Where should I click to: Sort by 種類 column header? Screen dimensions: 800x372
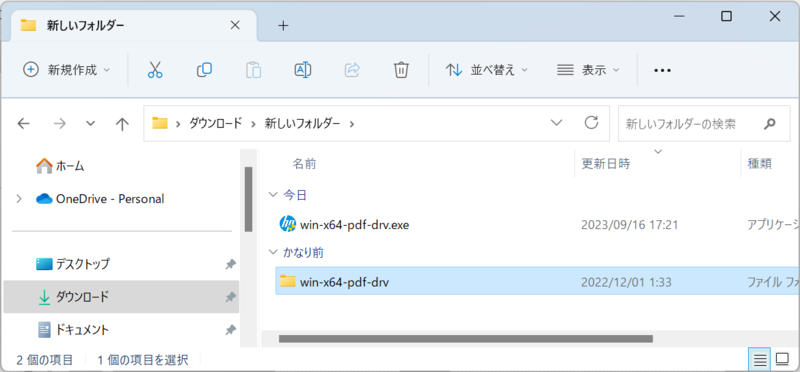(759, 164)
